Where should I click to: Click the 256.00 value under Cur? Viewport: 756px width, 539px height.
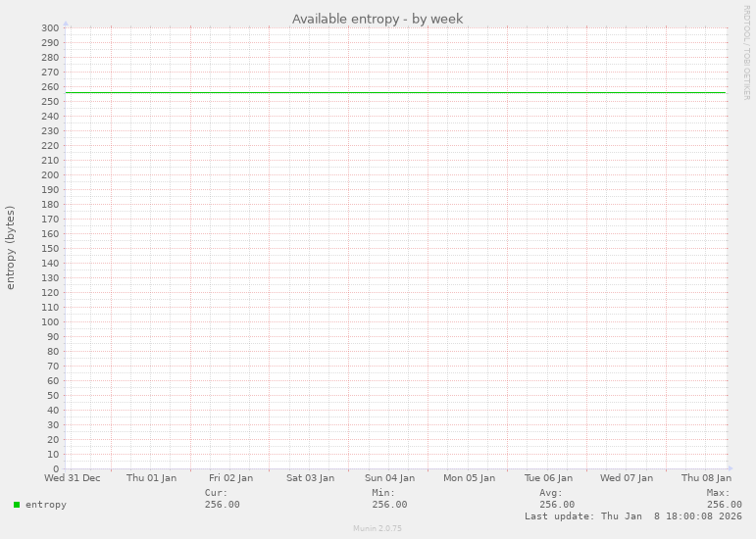click(x=222, y=505)
